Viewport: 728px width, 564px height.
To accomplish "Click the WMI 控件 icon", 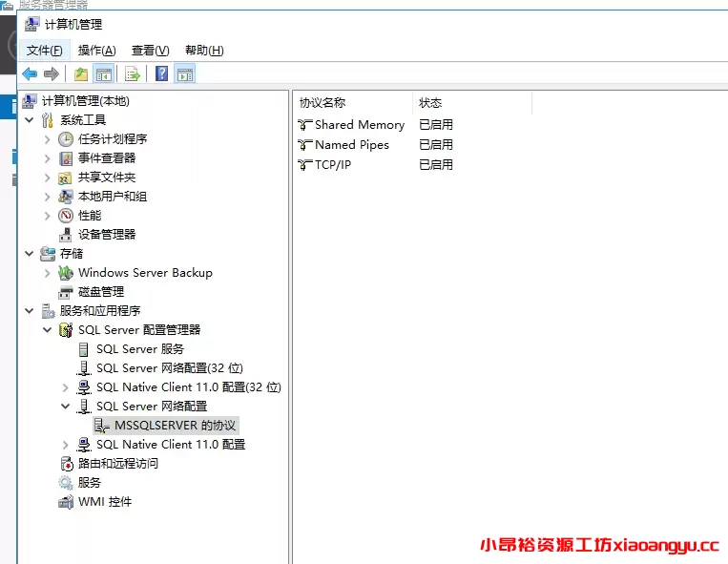I will [x=66, y=502].
